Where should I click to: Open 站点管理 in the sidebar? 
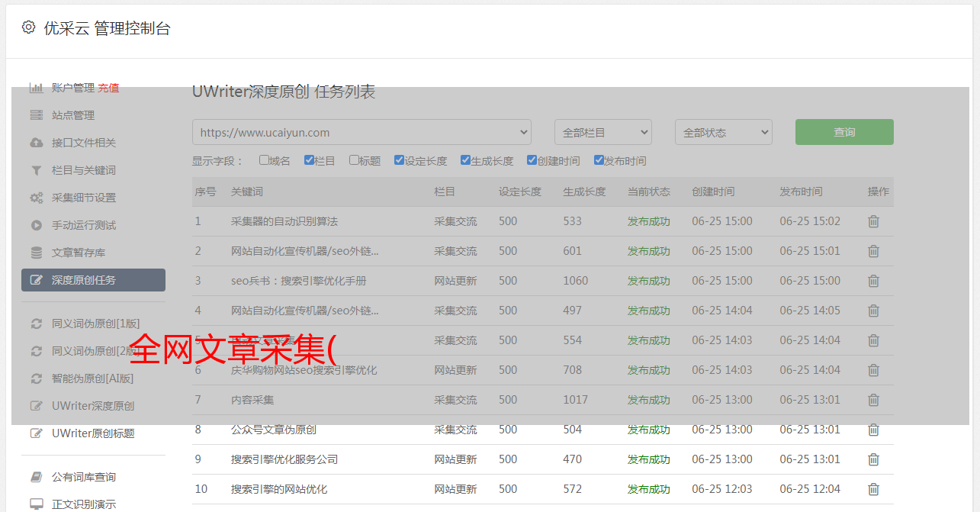[x=73, y=115]
